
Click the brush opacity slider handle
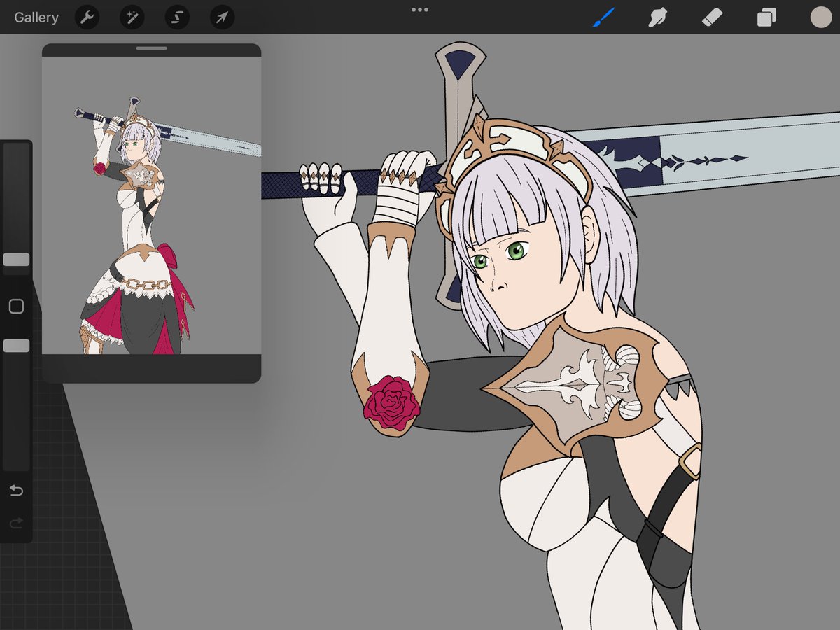point(16,346)
